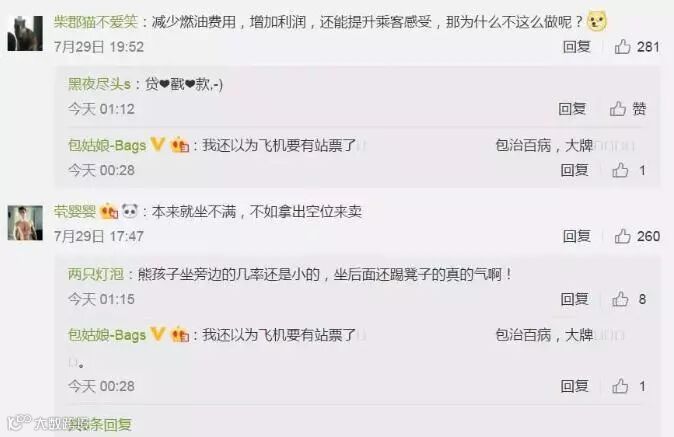Click verified V badge of first 包姑娘-Bags
This screenshot has height=437, width=674.
pos(158,144)
